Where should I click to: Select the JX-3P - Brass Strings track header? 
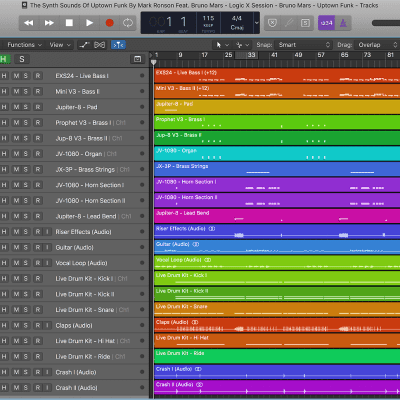[74, 169]
